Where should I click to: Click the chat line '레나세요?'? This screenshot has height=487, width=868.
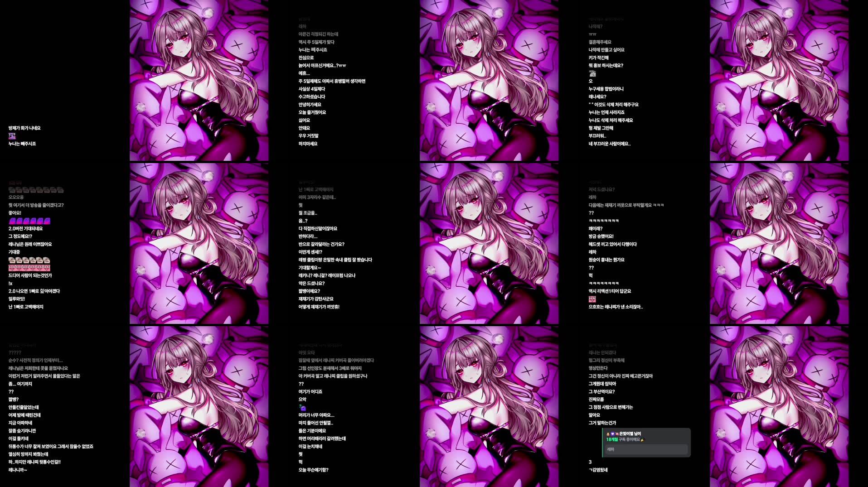597,96
